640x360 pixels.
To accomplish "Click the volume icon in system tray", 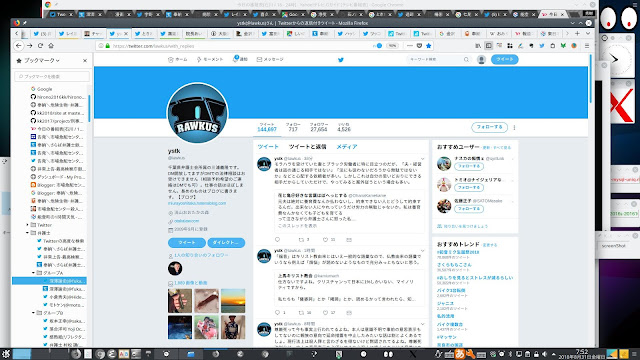I will point(544,354).
